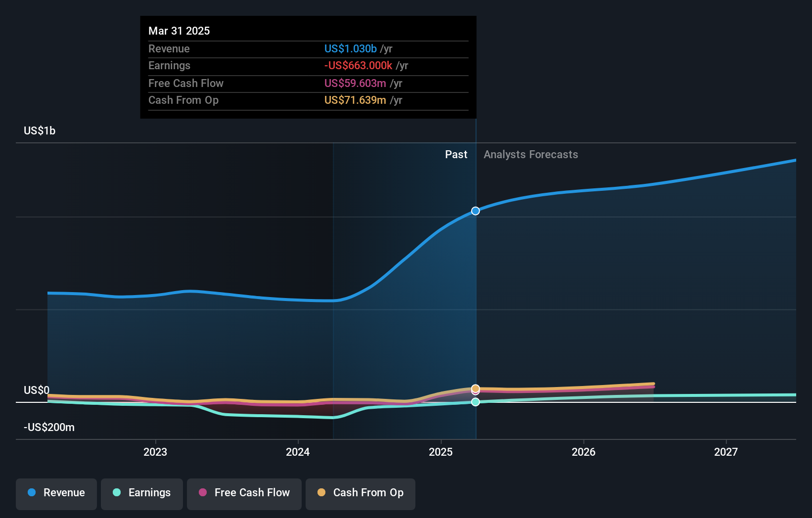Image resolution: width=812 pixels, height=518 pixels.
Task: Click the US$71.639m cash from op value
Action: pos(355,100)
